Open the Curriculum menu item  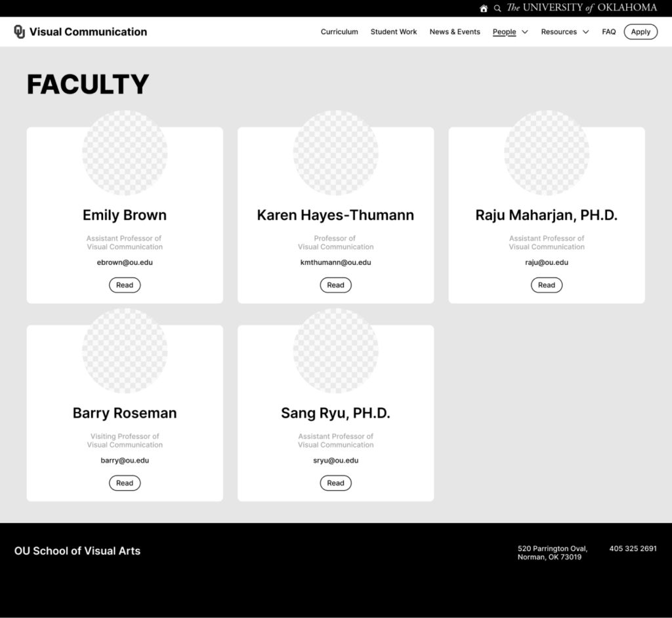pyautogui.click(x=339, y=31)
